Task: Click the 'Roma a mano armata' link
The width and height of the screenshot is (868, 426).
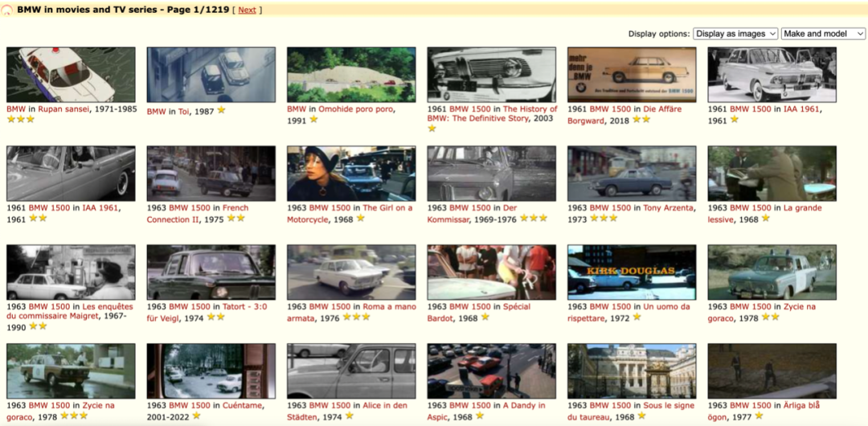Action: click(351, 312)
